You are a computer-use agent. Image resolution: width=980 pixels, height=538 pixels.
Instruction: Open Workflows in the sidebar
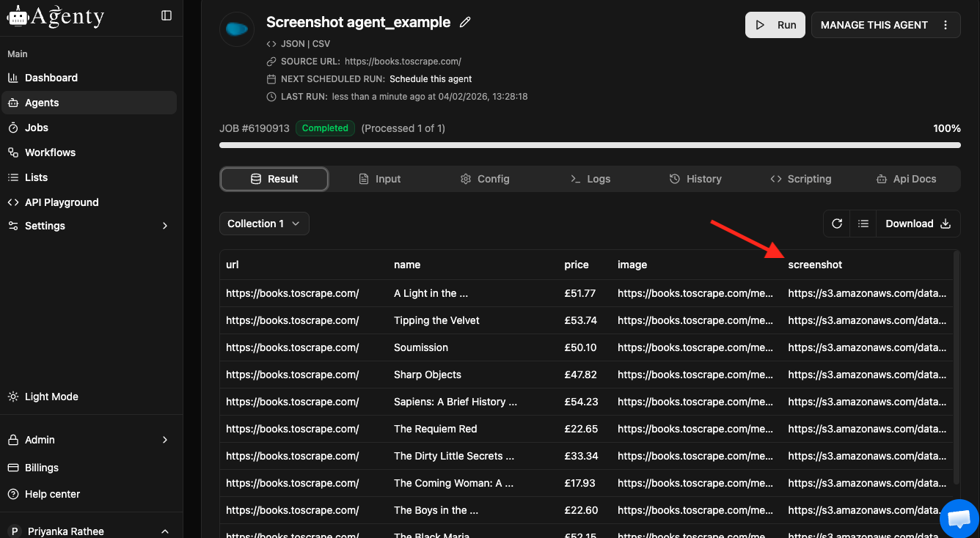[x=50, y=152]
